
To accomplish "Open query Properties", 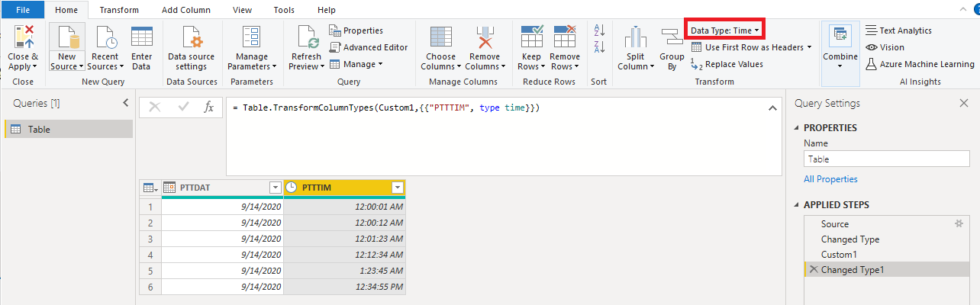I will 356,30.
